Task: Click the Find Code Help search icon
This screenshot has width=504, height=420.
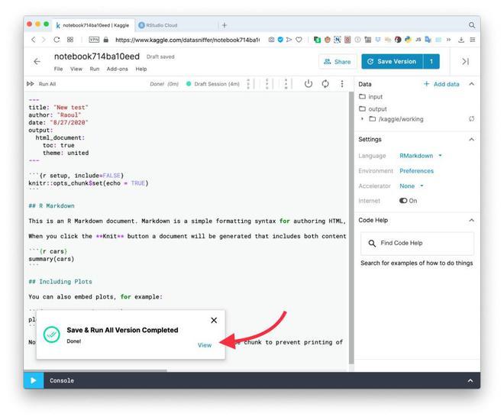Action: [x=372, y=244]
